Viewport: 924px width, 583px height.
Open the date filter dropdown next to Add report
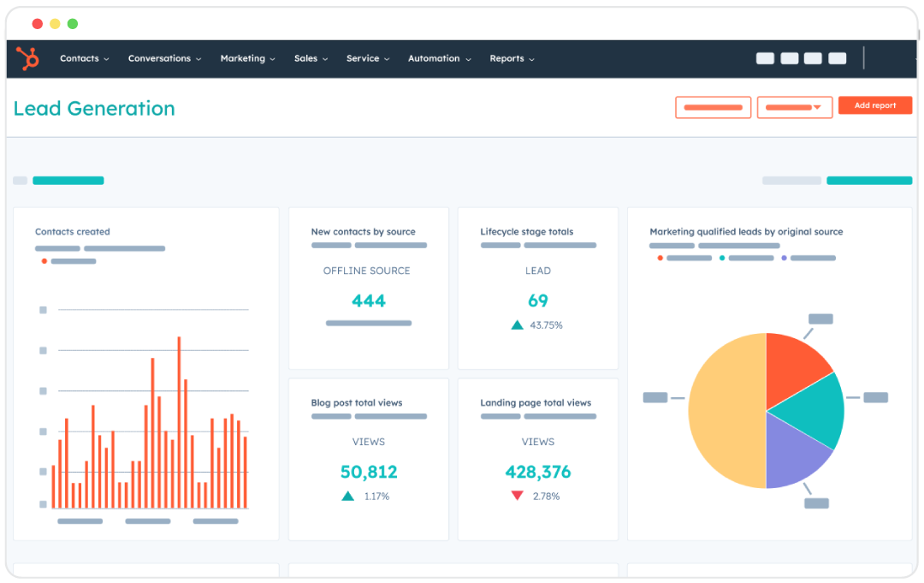pos(794,107)
